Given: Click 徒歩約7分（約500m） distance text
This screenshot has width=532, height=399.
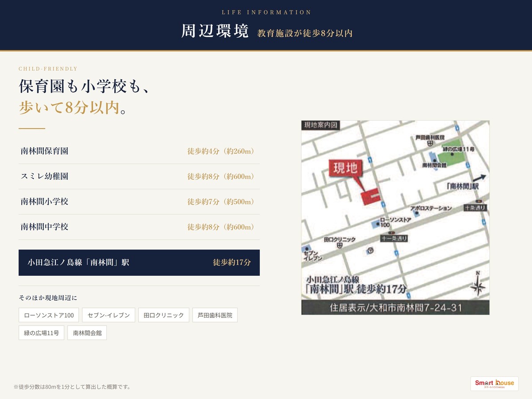Looking at the screenshot, I should tap(222, 202).
